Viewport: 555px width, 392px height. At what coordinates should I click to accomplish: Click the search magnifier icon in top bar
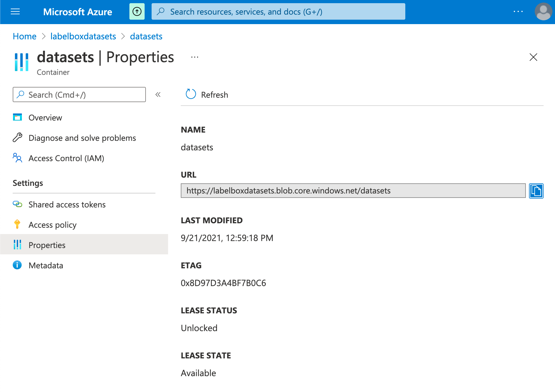[161, 11]
